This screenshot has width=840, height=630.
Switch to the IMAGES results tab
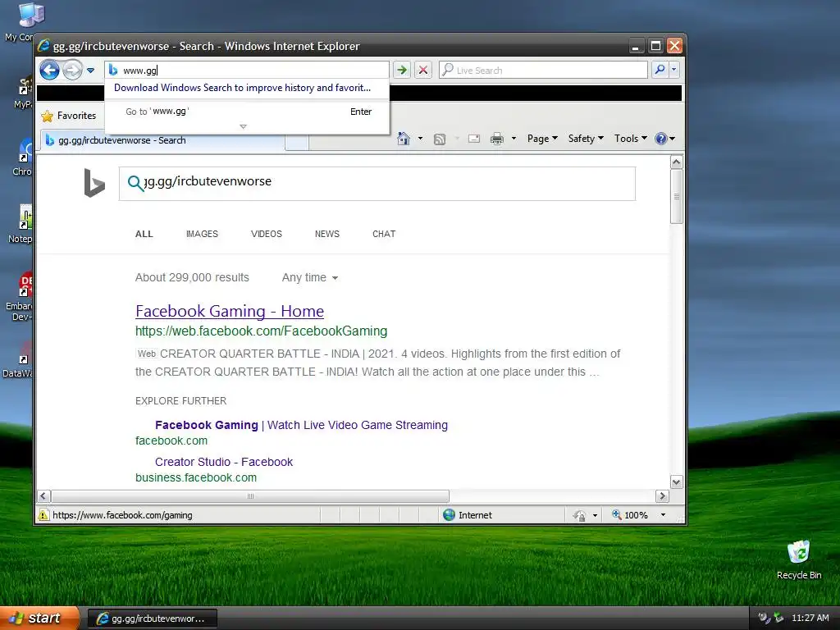click(x=202, y=234)
